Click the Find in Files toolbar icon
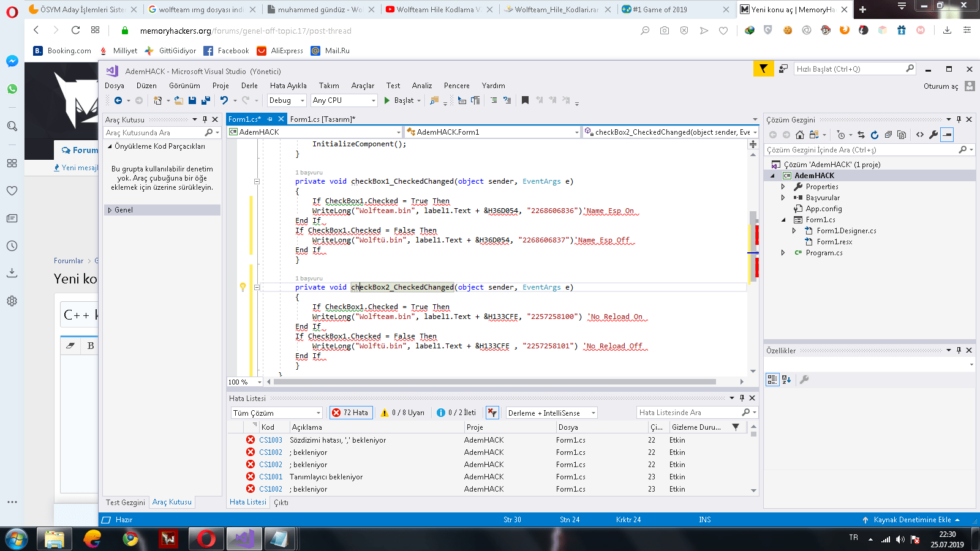 pyautogui.click(x=435, y=100)
